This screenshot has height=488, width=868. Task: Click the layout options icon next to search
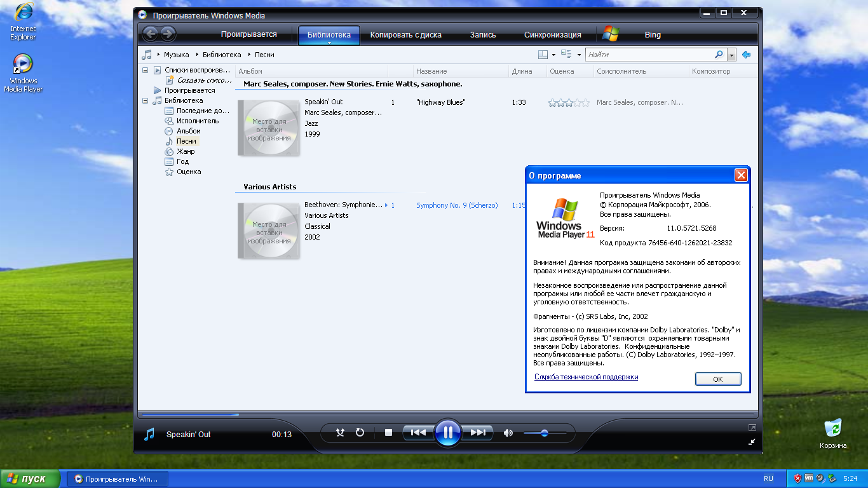[543, 55]
